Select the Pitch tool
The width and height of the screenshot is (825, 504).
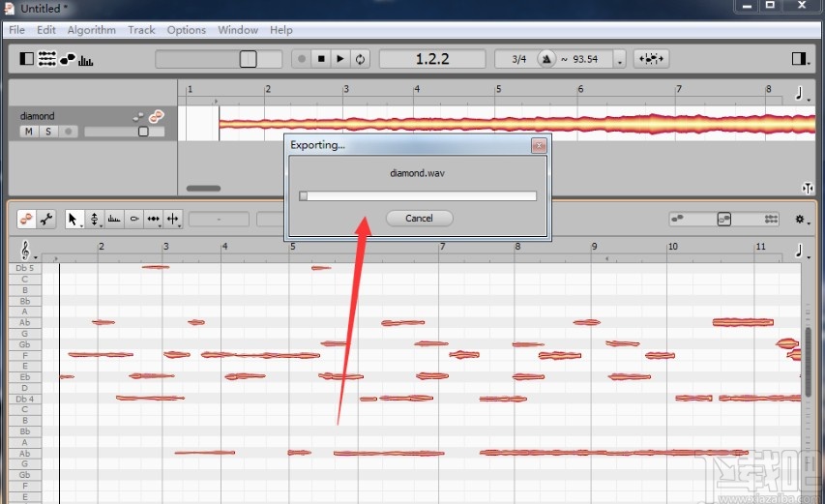[x=94, y=219]
